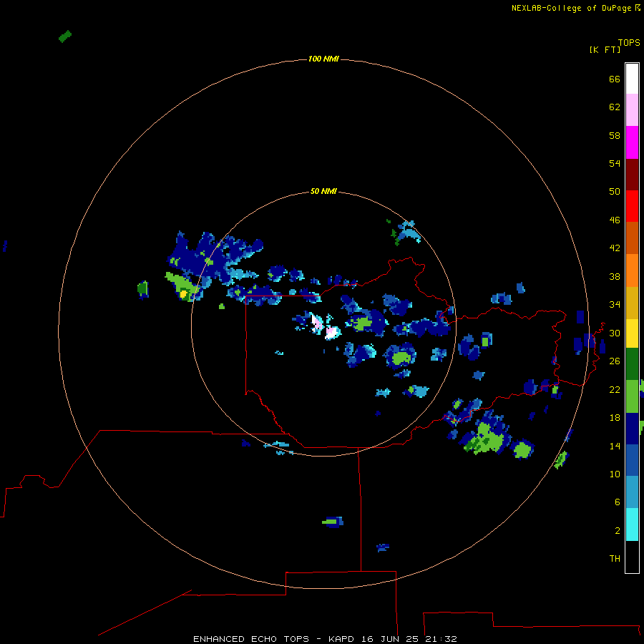Viewport: 644px width, 644px height.
Task: Click legend value 38
Action: click(x=615, y=276)
